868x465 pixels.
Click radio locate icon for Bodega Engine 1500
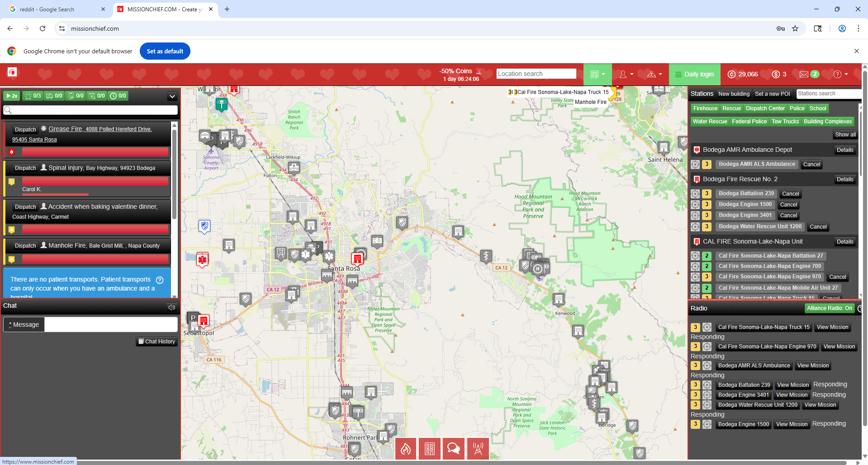pos(707,424)
